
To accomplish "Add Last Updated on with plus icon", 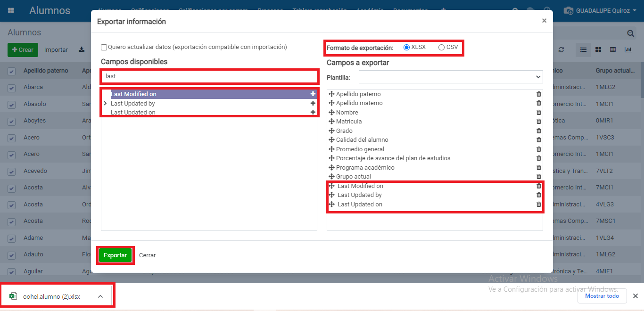I will pos(313,112).
